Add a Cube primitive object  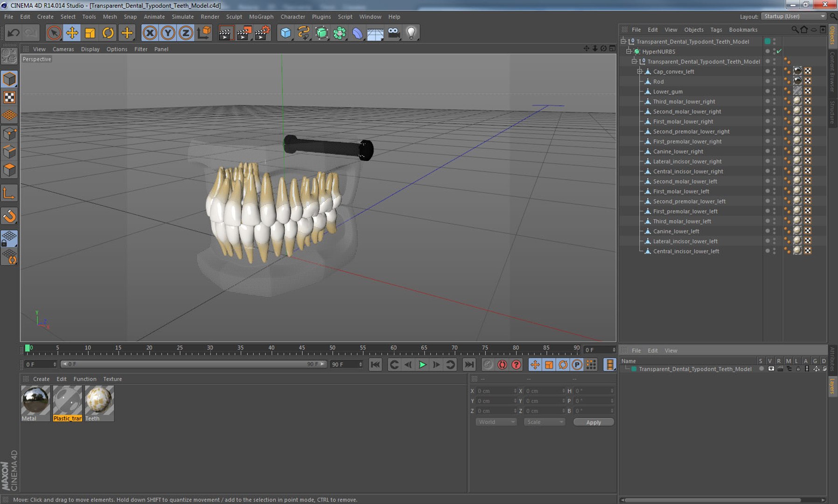coord(286,33)
